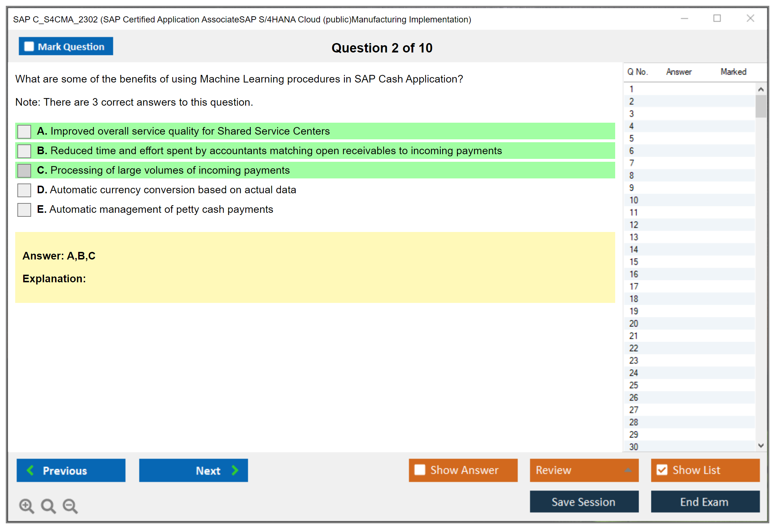Open the Review dropdown menu

(628, 470)
